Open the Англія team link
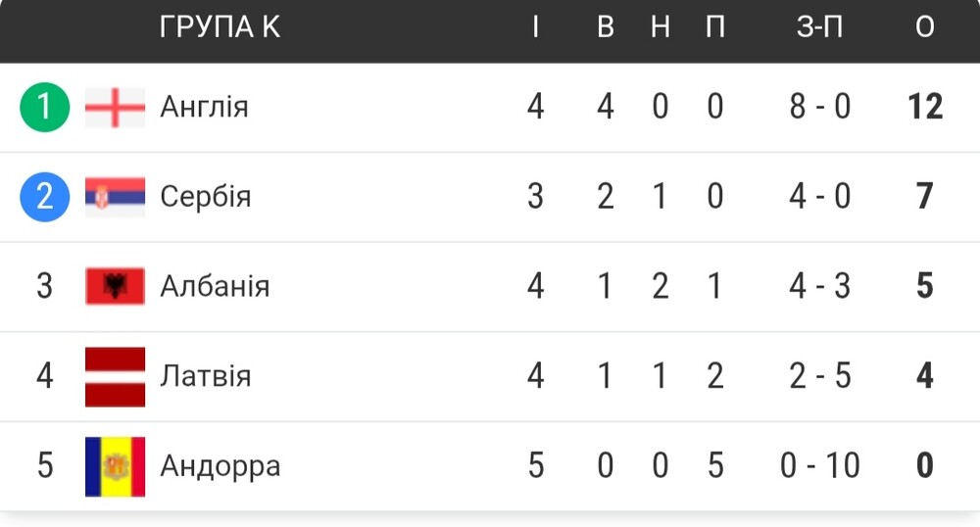The width and height of the screenshot is (980, 527). [x=205, y=107]
